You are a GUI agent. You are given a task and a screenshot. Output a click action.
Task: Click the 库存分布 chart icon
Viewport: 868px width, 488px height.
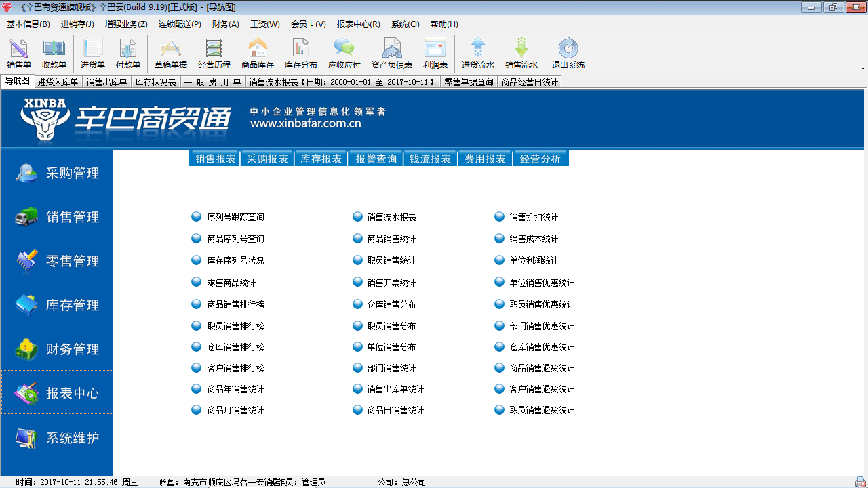(x=301, y=54)
